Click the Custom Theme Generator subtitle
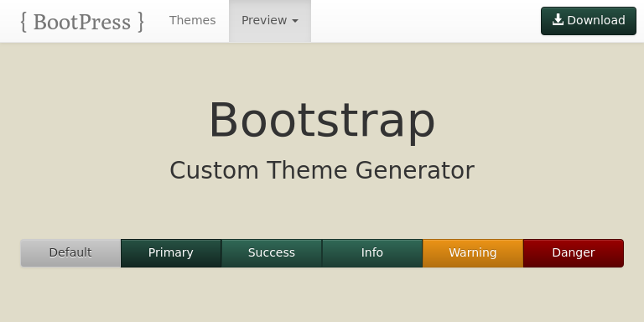Image resolution: width=644 pixels, height=322 pixels. (x=322, y=170)
